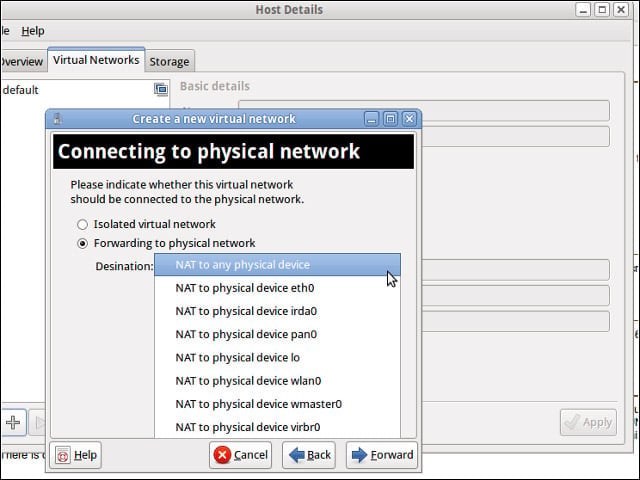640x480 pixels.
Task: Click the 'Connecting to physical network' heading
Action: (x=209, y=151)
